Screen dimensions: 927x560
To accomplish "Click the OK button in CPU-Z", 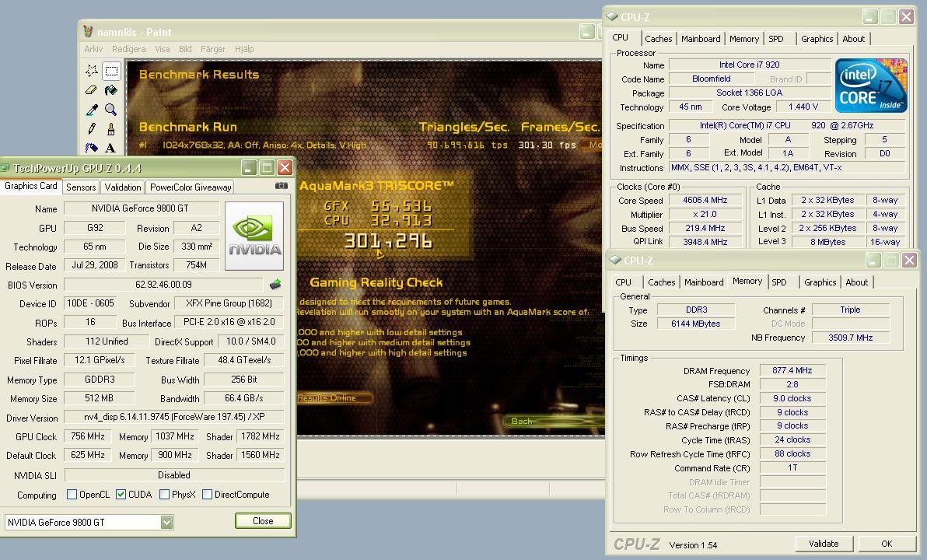I will (x=887, y=544).
